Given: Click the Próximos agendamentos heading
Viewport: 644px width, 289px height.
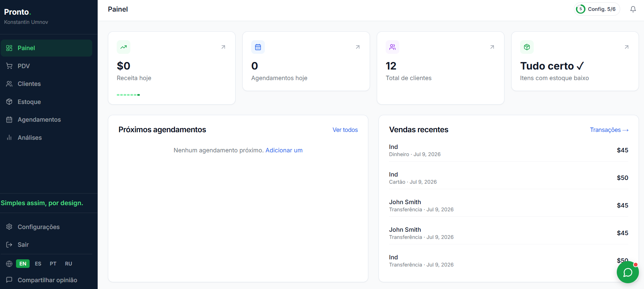Looking at the screenshot, I should click(162, 130).
